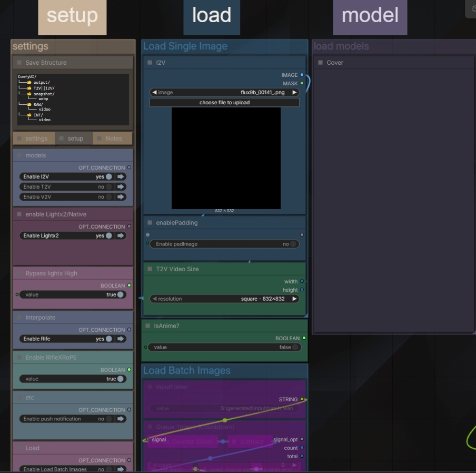This screenshot has width=476, height=473.
Task: Select previous image with left arrow
Action: 154,92
